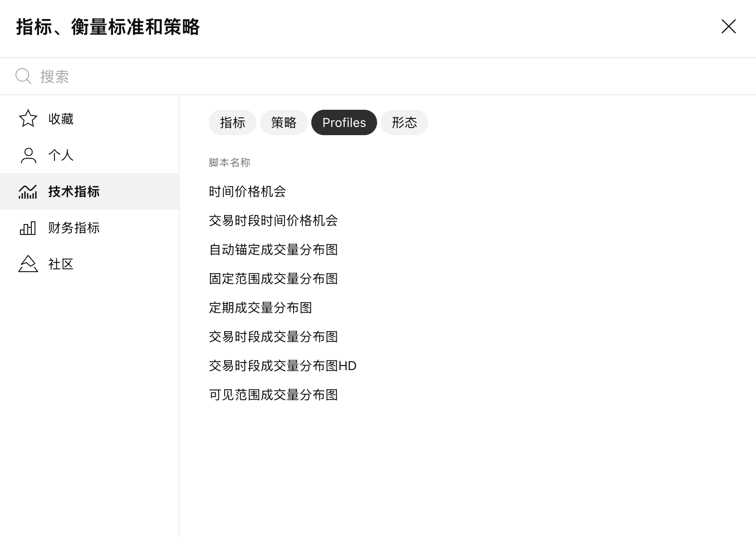Screen dimensions: 756x537
Task: Click the person icon for 个人
Action: (x=28, y=155)
